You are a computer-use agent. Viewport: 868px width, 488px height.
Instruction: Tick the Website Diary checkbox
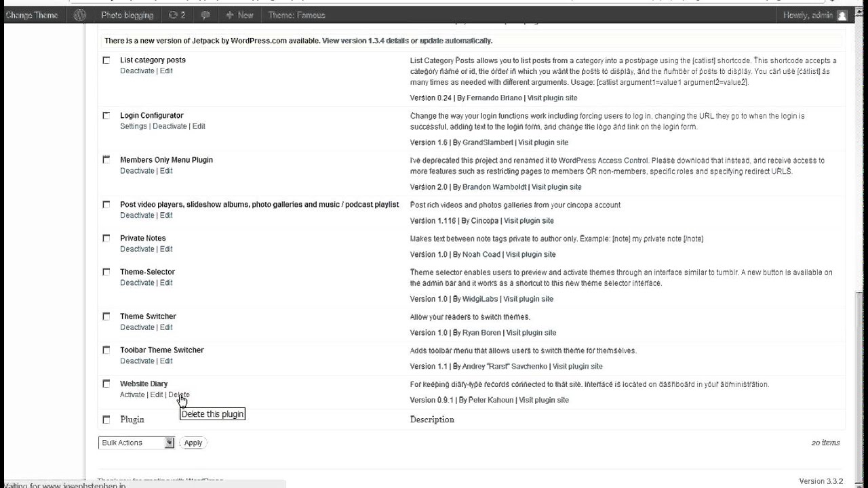click(106, 384)
